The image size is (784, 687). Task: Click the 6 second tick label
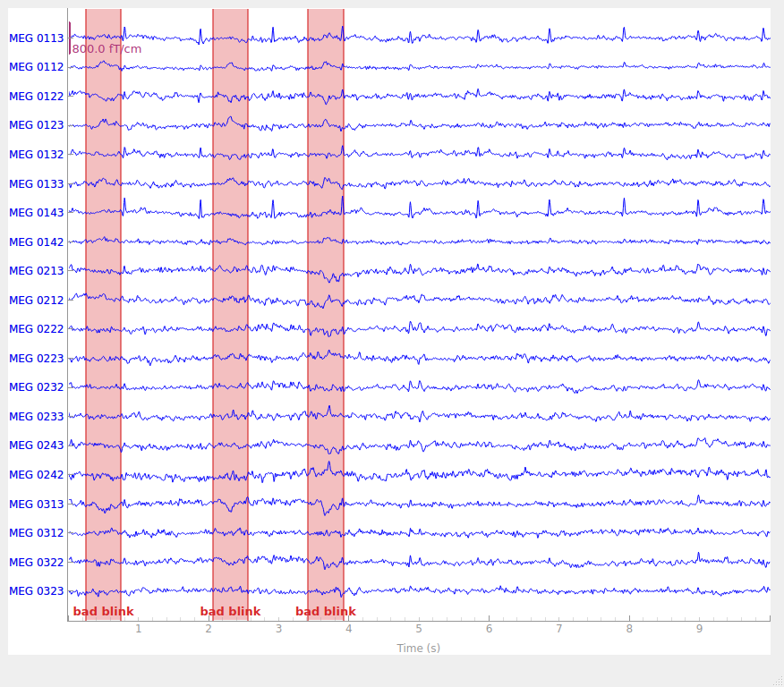click(489, 629)
